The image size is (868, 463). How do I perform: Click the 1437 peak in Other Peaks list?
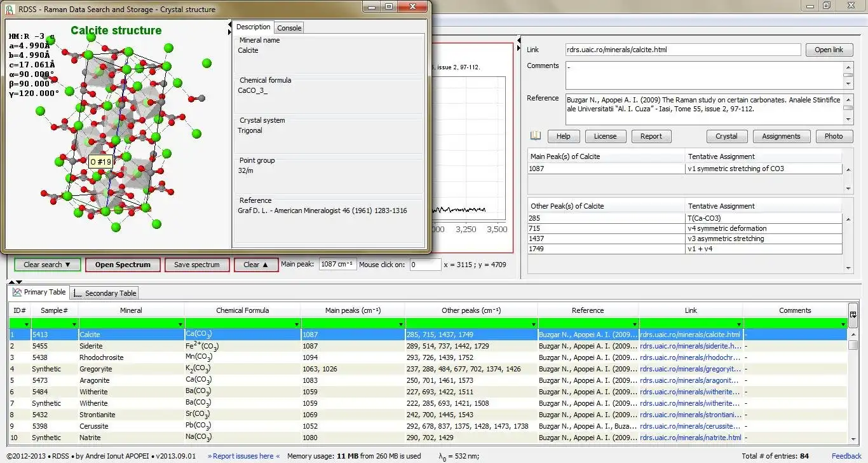(607, 238)
